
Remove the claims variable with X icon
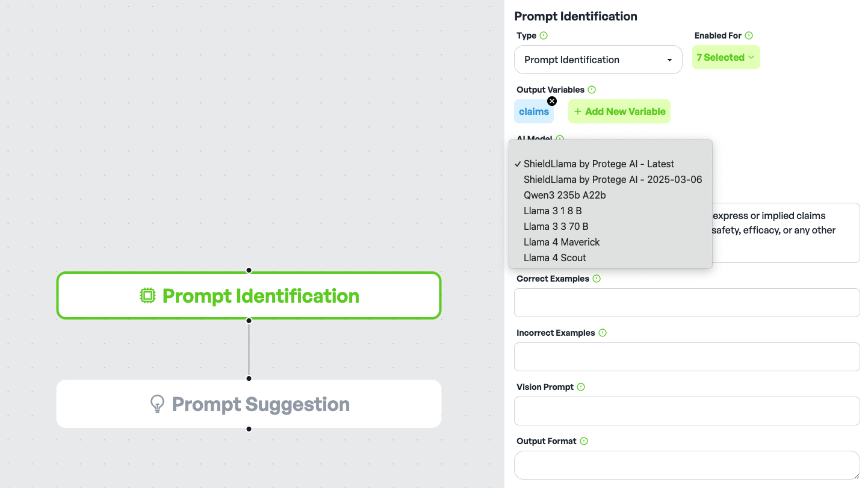[552, 101]
